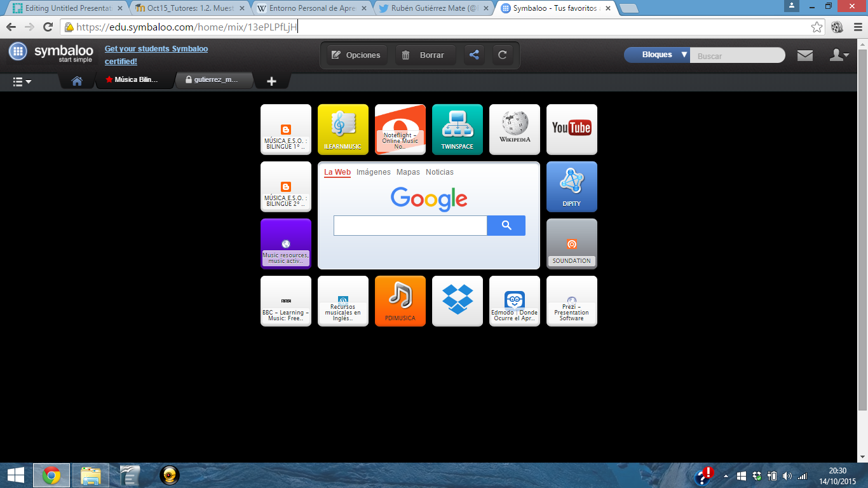The height and width of the screenshot is (488, 868).
Task: Click the refresh webmix icon
Action: tap(502, 55)
